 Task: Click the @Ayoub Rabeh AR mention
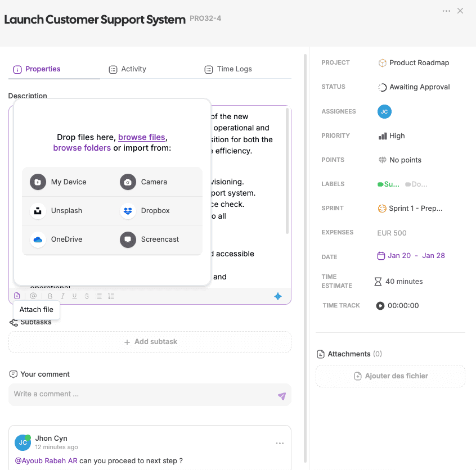tap(46, 460)
